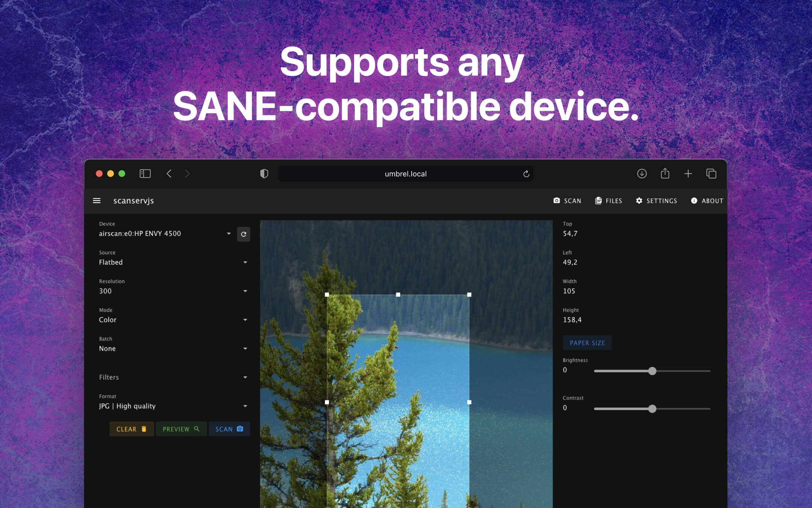Screen dimensions: 812x508
Task: Click the privacy shield icon in the toolbar
Action: pyautogui.click(x=264, y=173)
